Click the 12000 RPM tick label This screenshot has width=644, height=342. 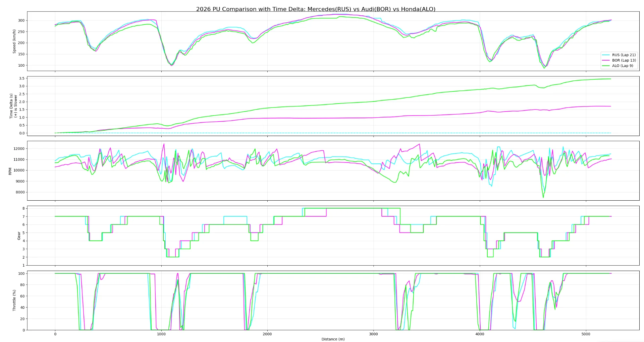pyautogui.click(x=19, y=148)
